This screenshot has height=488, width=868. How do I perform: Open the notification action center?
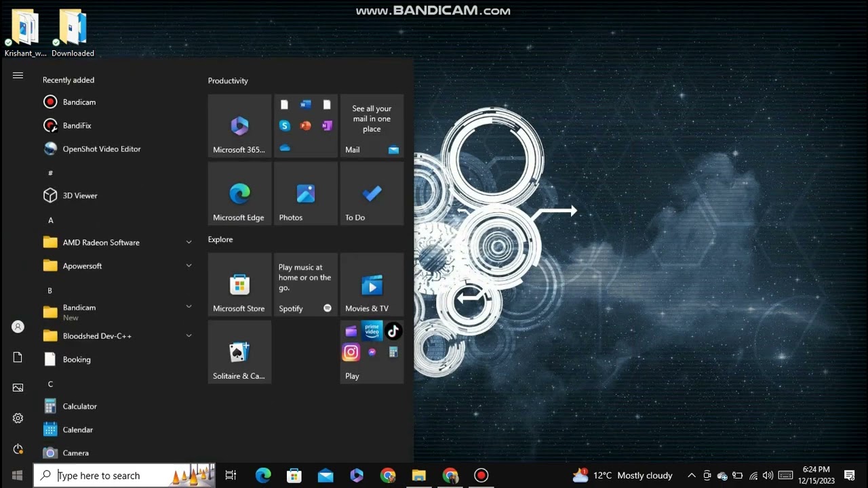point(850,475)
